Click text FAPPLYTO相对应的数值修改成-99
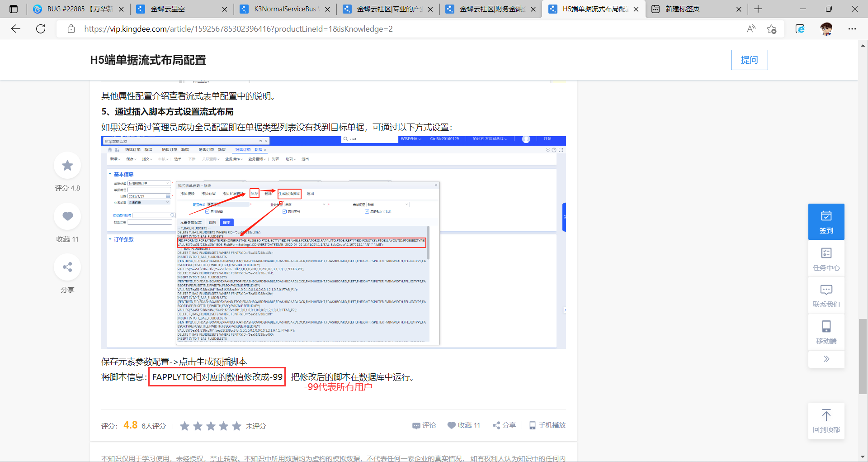 (x=217, y=377)
